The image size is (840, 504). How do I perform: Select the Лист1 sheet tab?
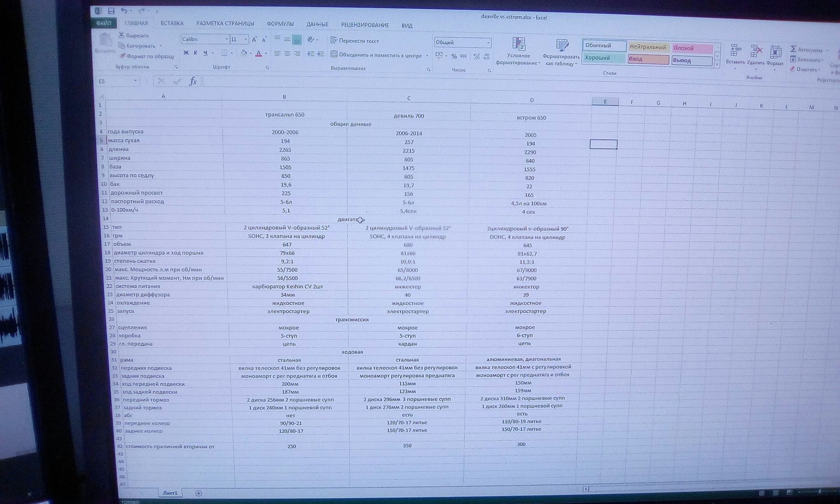coord(170,493)
